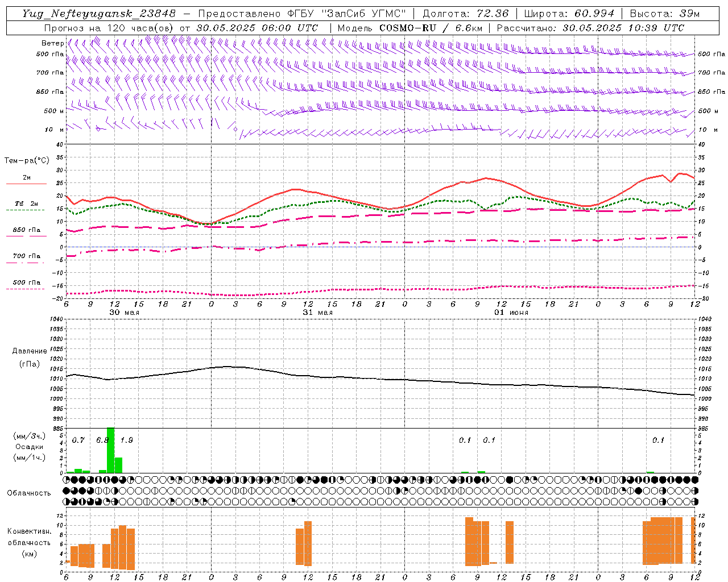The width and height of the screenshot is (728, 582).
Task: Click the 'Осадки' precipitation label
Action: click(x=29, y=447)
